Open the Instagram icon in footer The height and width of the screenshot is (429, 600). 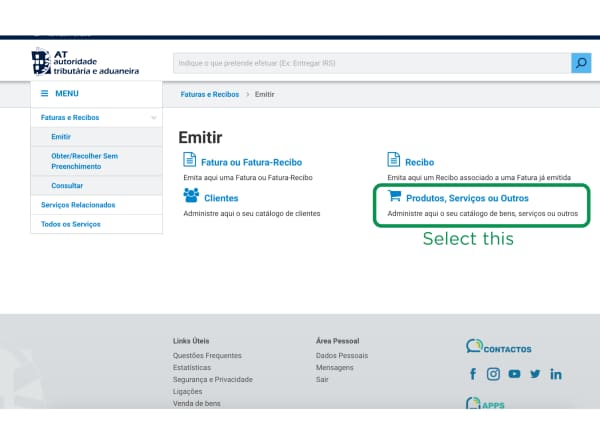[493, 374]
